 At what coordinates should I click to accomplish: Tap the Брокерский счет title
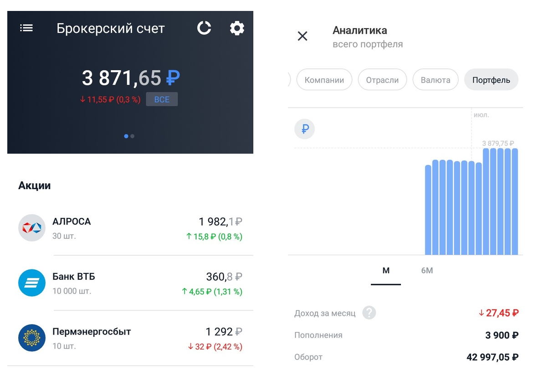click(110, 28)
